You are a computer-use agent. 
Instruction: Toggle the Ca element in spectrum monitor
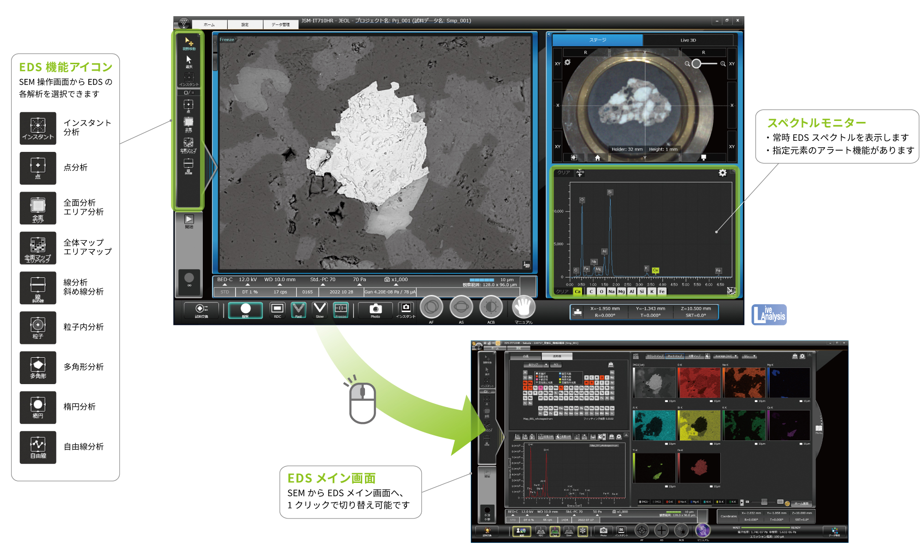(577, 291)
